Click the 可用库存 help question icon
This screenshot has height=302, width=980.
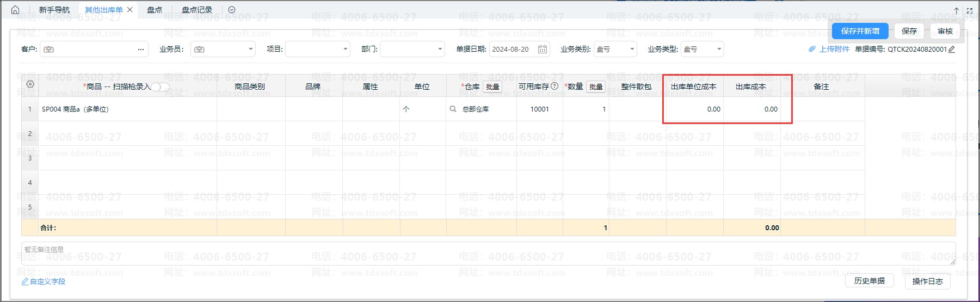(554, 86)
